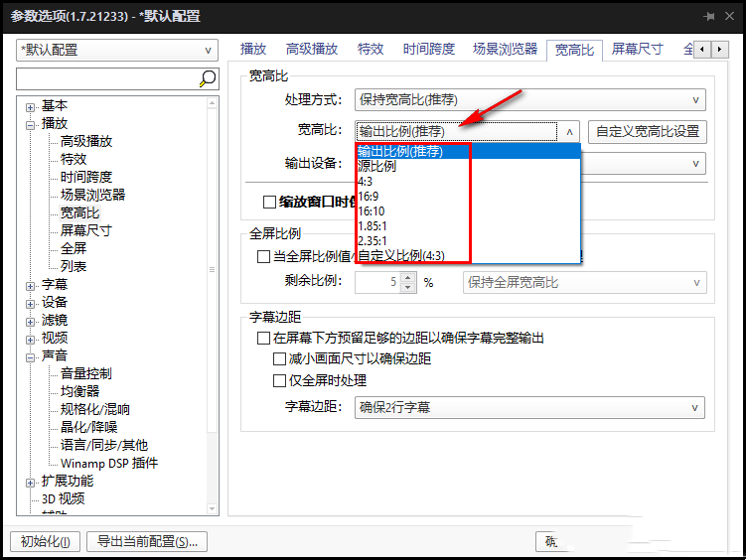This screenshot has width=746, height=560.
Task: Switch to the 场景浏览器 tab
Action: [x=505, y=49]
